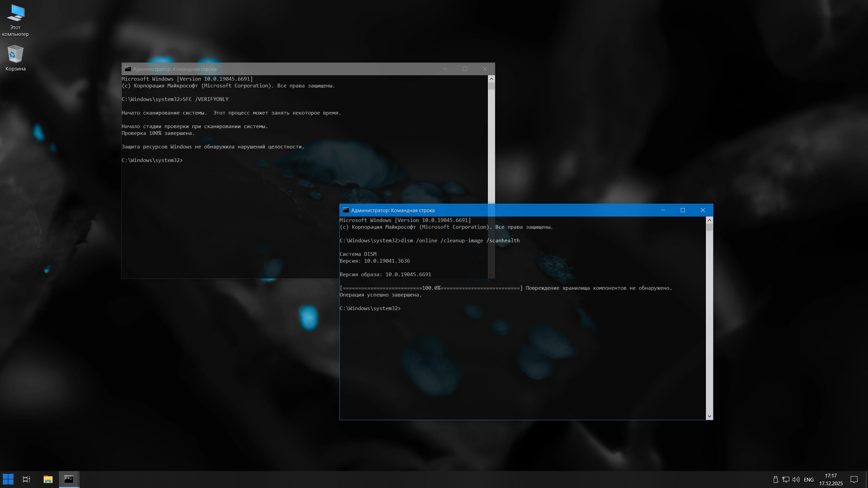Screen dimensions: 868x488
Task: Click inactive SFC window title bar
Action: coord(305,69)
